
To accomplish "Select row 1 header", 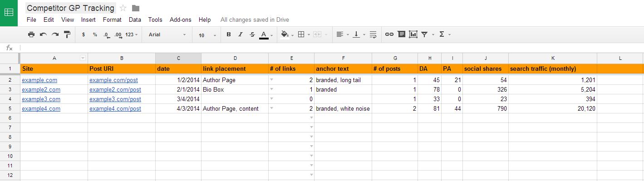I will pos(10,69).
